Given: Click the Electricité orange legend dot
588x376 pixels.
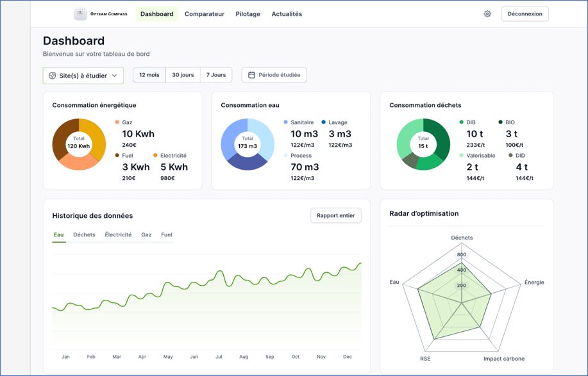Looking at the screenshot, I should pyautogui.click(x=155, y=155).
